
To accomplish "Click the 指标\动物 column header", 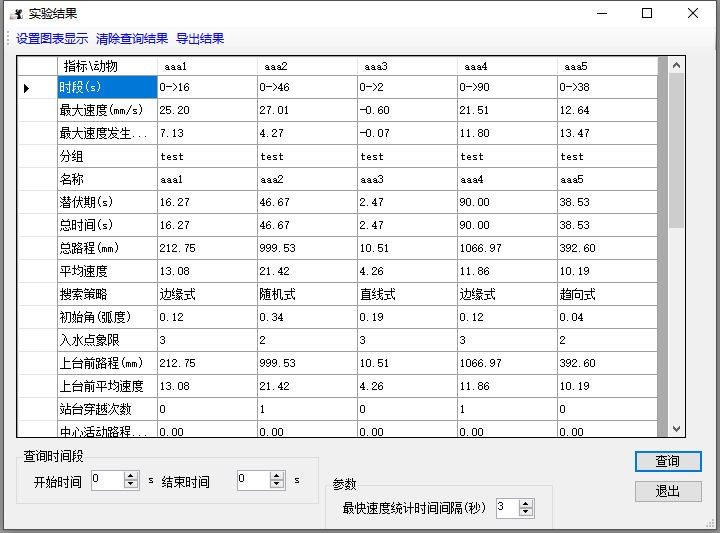I will (107, 67).
